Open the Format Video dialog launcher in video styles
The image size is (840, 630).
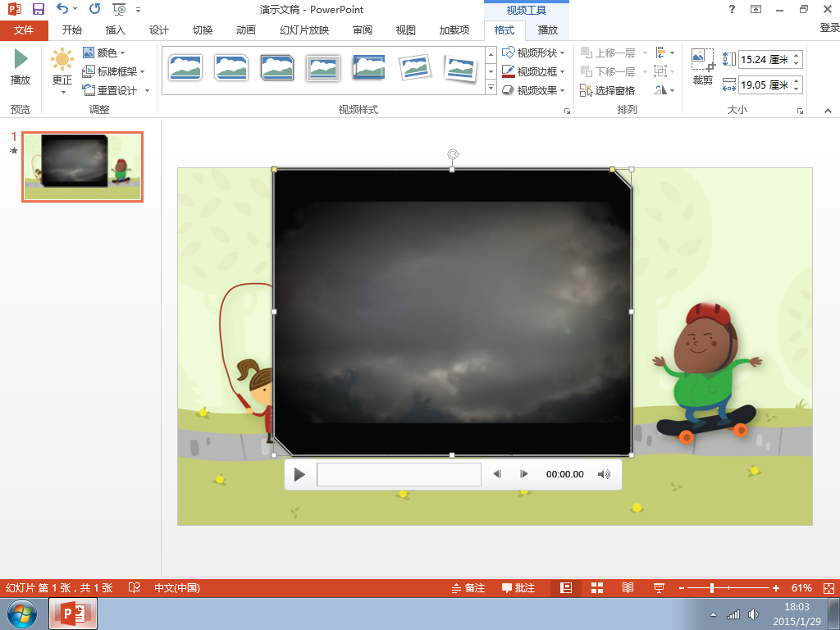(x=567, y=111)
